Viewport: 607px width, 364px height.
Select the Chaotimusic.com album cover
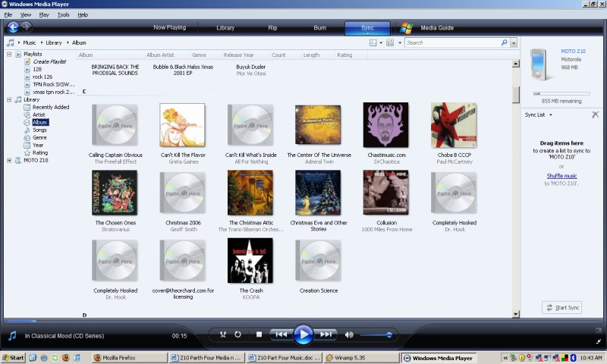tap(385, 124)
